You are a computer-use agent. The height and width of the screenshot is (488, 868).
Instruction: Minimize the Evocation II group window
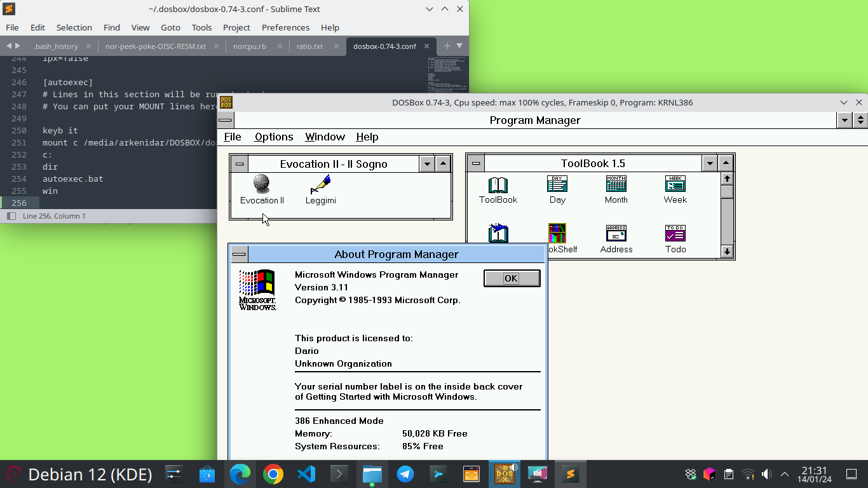point(428,164)
